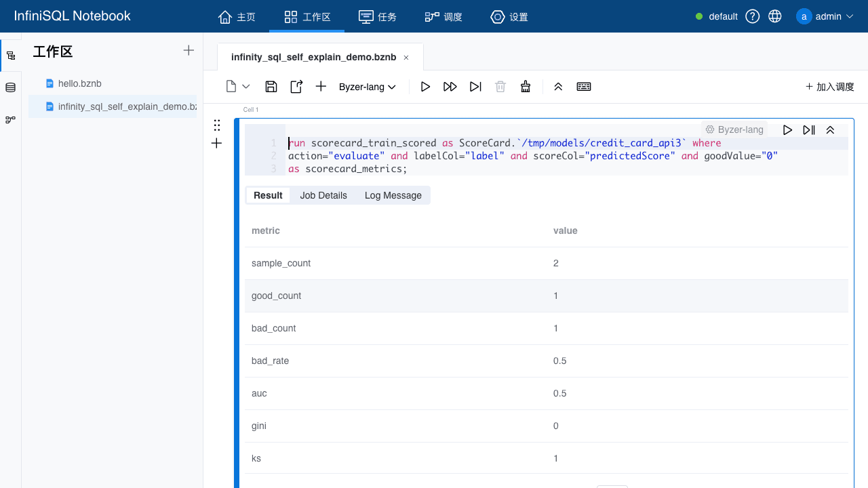Run all cells with double-play icon
Screen dimensions: 868x488
point(450,87)
